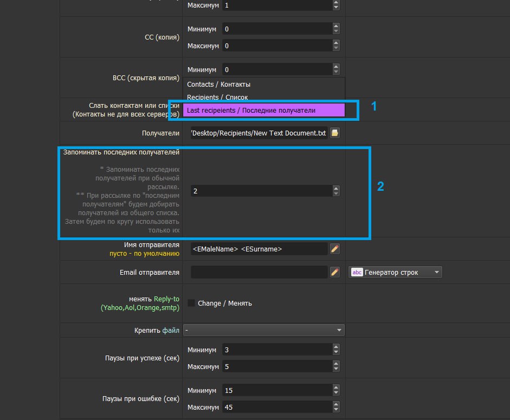Click the Паузы при ошибке (сек) label
This screenshot has width=510, height=420.
pos(141,399)
